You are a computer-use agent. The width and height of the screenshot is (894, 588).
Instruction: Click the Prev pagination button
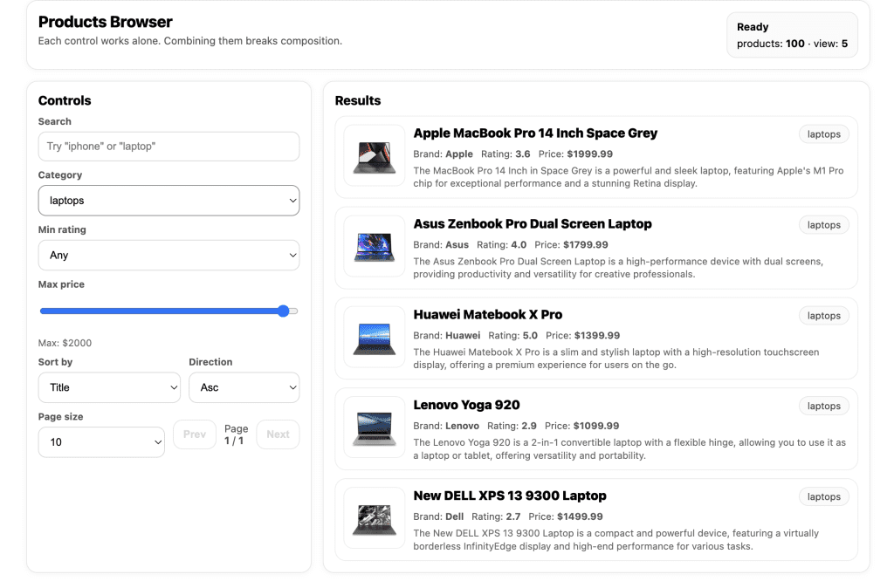click(194, 434)
